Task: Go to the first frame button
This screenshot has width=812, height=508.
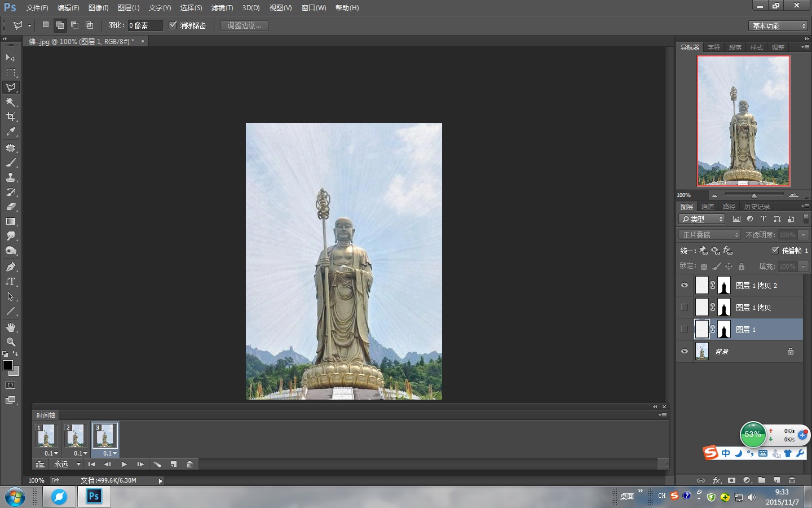Action: pyautogui.click(x=91, y=465)
